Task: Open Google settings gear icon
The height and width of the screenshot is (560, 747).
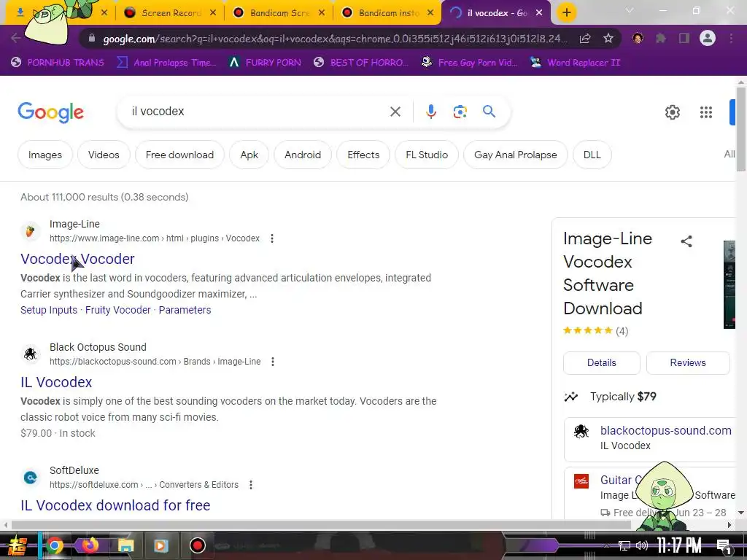Action: tap(672, 112)
